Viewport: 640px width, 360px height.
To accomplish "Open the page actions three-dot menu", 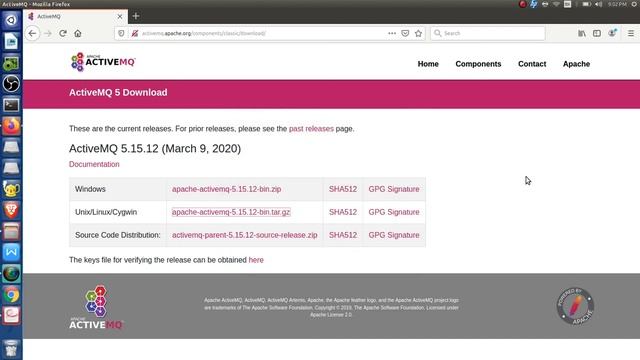I will point(392,33).
